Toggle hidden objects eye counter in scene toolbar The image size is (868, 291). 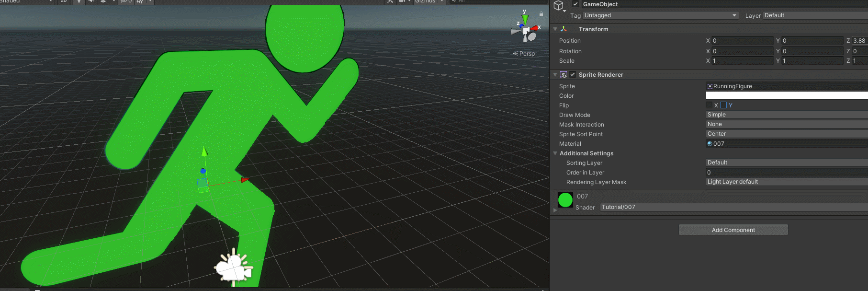click(126, 1)
